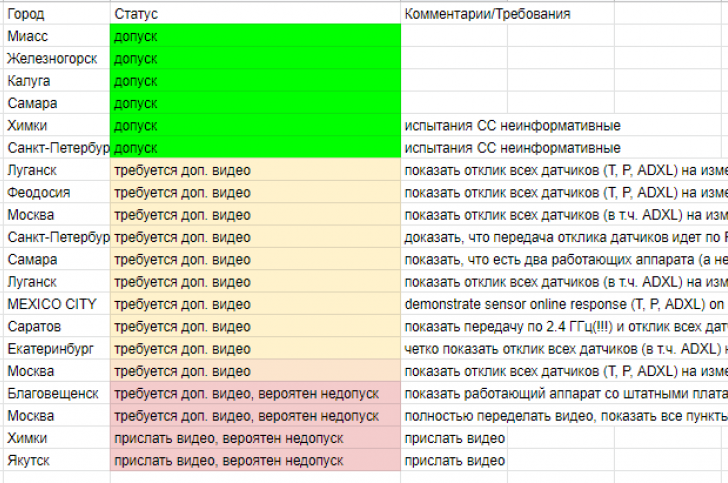Select the Благовещенск city cell
Viewport: 728px width, 483px height.
[57, 393]
